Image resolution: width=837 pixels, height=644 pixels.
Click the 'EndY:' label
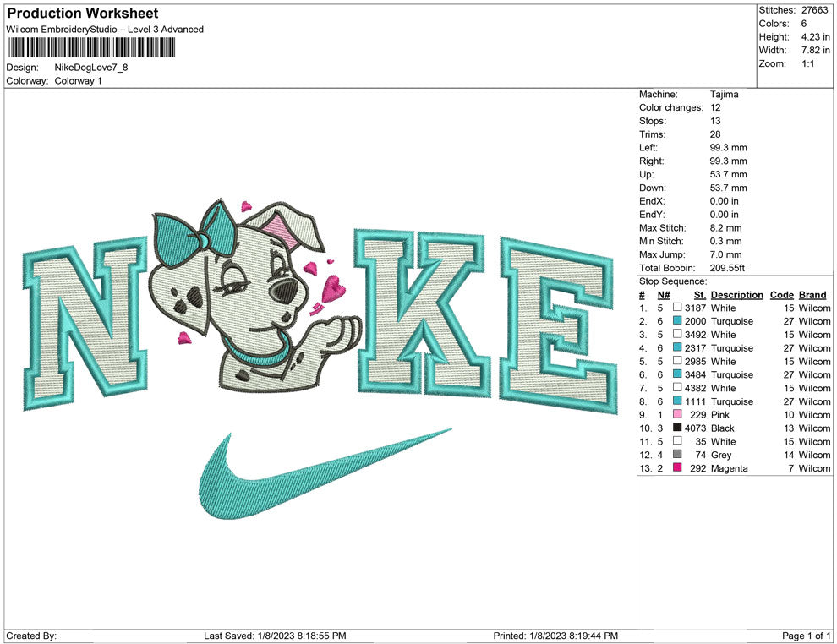(x=652, y=214)
